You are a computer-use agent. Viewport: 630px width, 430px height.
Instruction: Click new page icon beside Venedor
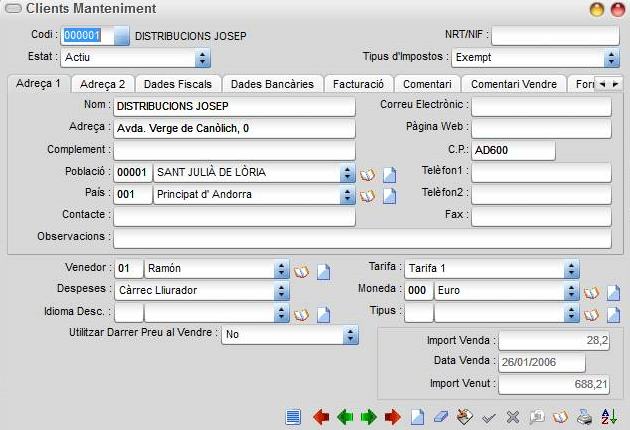click(x=323, y=272)
